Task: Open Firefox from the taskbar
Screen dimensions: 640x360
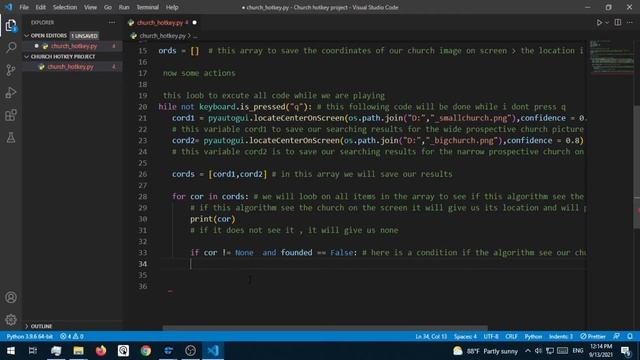Action: coord(101,351)
